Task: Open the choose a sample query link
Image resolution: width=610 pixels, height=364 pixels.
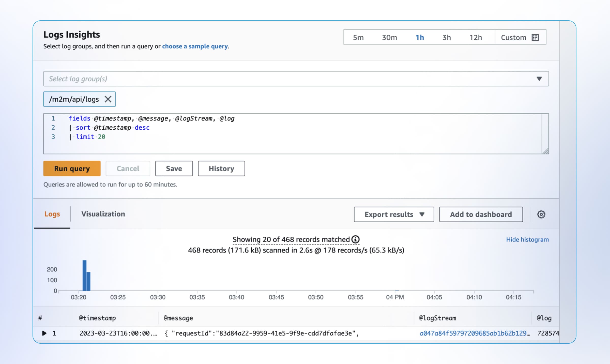Action: pyautogui.click(x=195, y=46)
